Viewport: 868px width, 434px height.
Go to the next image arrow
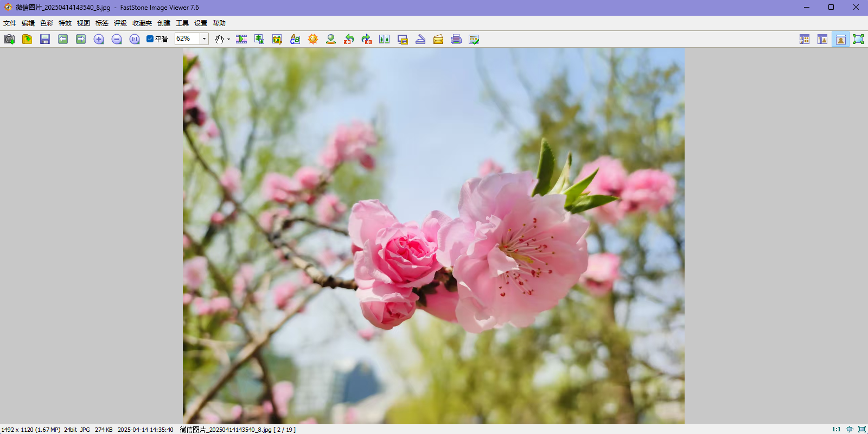(x=81, y=39)
